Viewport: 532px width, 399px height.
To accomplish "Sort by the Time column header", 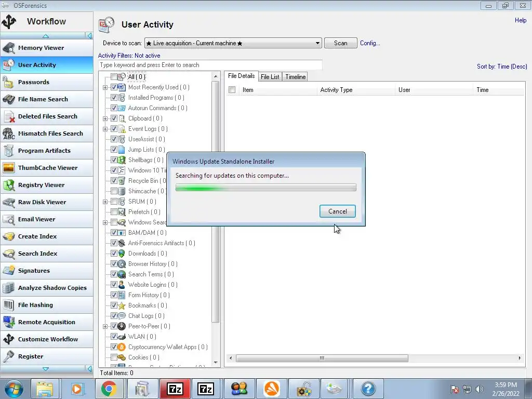I will click(x=498, y=90).
